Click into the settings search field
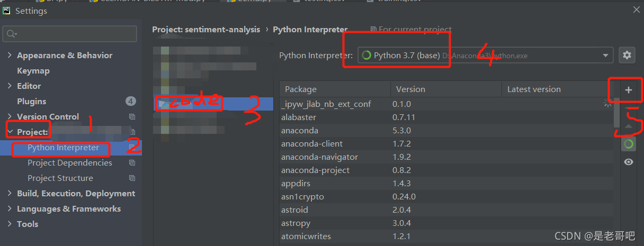The image size is (644, 246). pyautogui.click(x=70, y=34)
